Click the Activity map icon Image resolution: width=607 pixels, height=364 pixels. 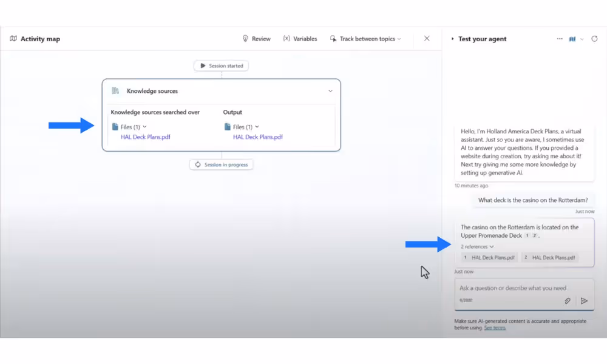pyautogui.click(x=13, y=39)
